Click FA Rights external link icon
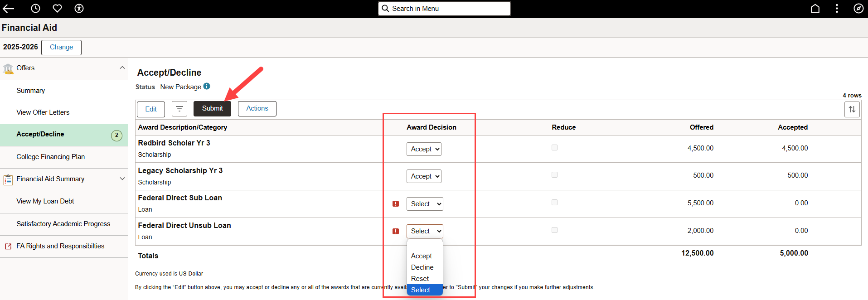 (x=8, y=247)
